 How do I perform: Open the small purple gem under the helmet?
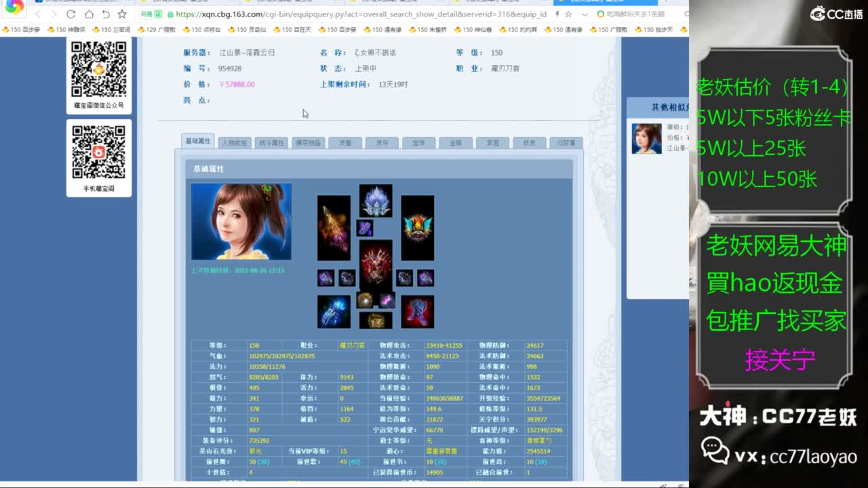point(365,228)
